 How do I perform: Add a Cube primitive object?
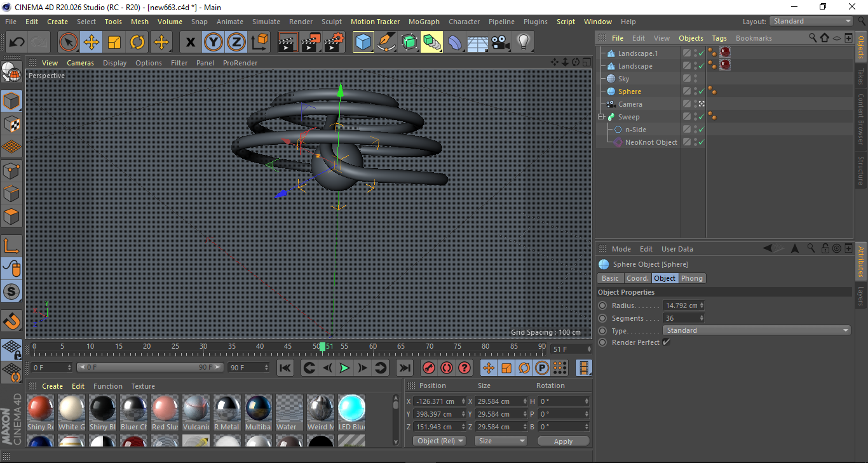coord(363,43)
